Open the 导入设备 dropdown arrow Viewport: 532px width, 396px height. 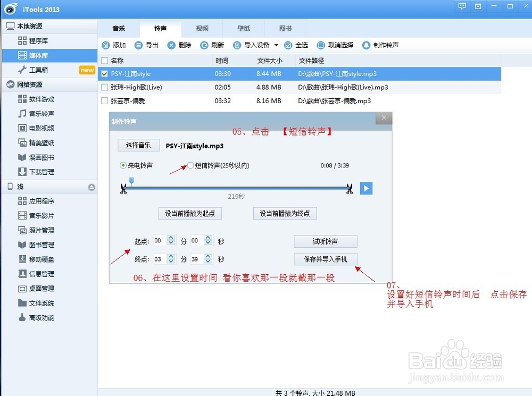click(277, 45)
